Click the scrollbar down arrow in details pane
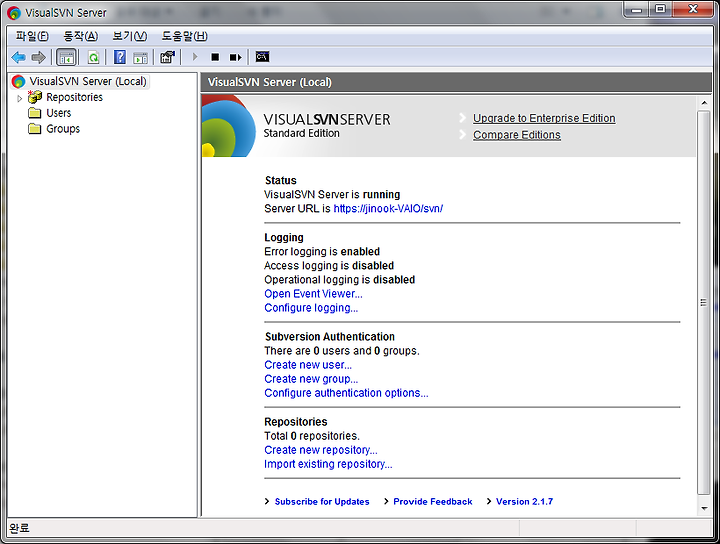This screenshot has height=544, width=720. (704, 509)
